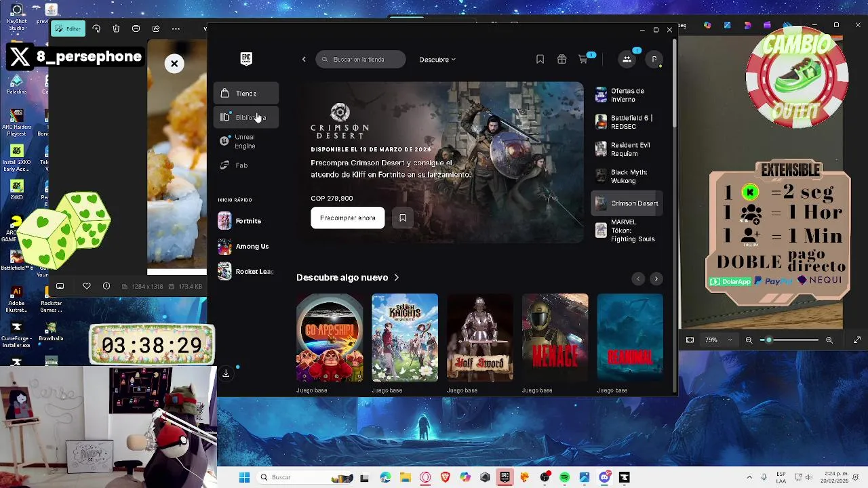The width and height of the screenshot is (868, 488).
Task: Open the downloads icon in the launcher sidebar
Action: [226, 373]
